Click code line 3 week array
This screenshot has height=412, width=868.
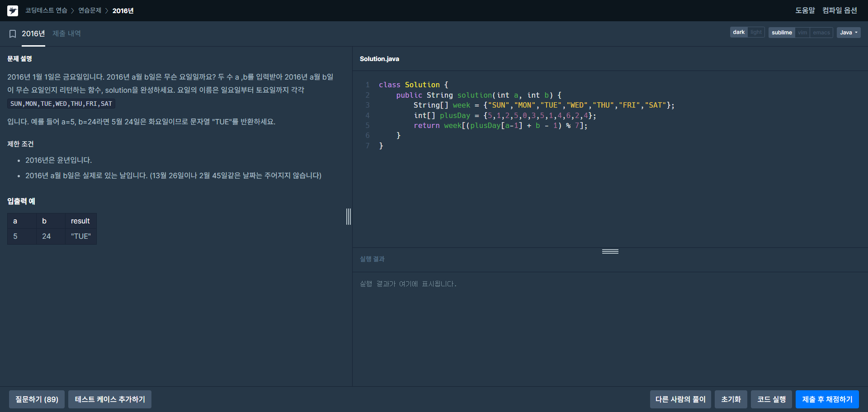pos(544,105)
